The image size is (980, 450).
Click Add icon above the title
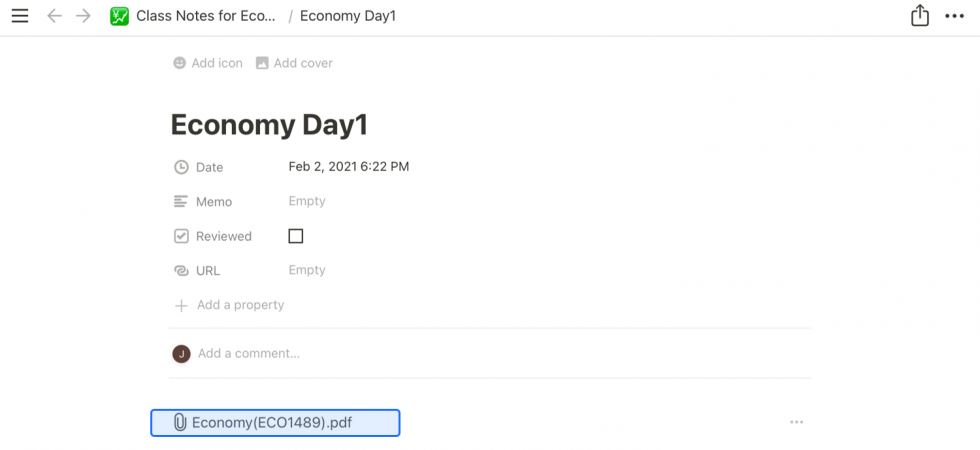pos(208,63)
